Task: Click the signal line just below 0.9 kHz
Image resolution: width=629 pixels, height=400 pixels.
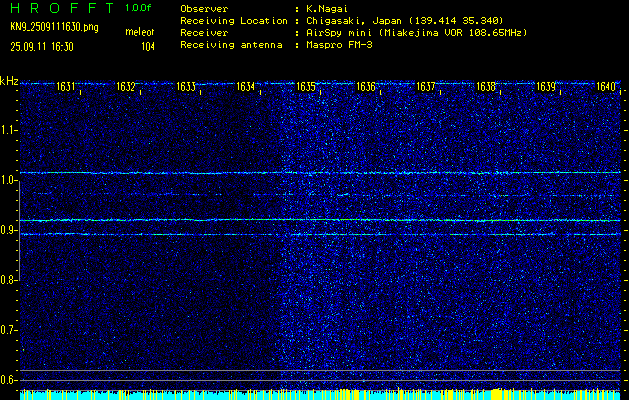Action: click(320, 234)
